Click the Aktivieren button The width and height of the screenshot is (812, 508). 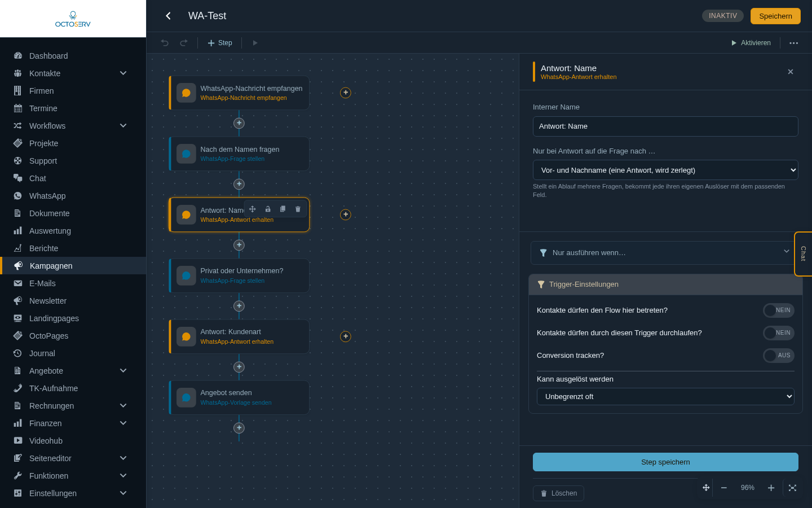pyautogui.click(x=751, y=43)
